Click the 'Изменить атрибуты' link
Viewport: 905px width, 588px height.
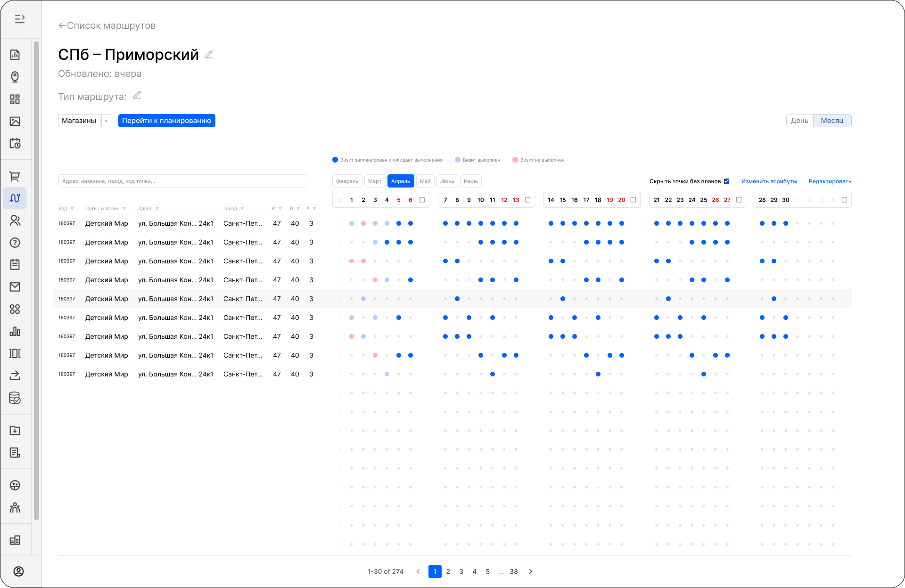(769, 181)
